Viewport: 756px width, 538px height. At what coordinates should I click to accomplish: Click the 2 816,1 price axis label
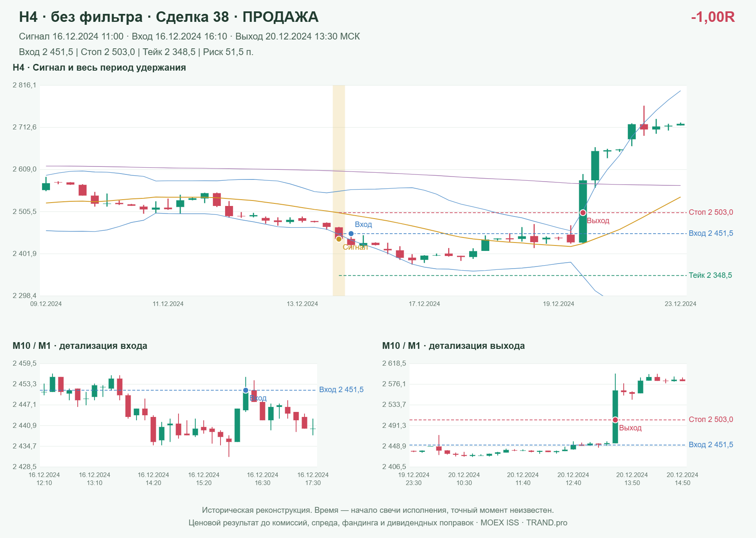click(x=24, y=85)
